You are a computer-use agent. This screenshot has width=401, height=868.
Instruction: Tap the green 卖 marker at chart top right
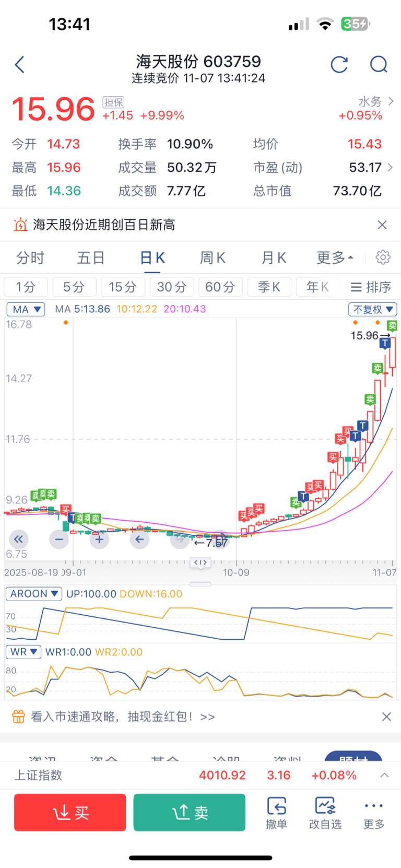tap(393, 325)
